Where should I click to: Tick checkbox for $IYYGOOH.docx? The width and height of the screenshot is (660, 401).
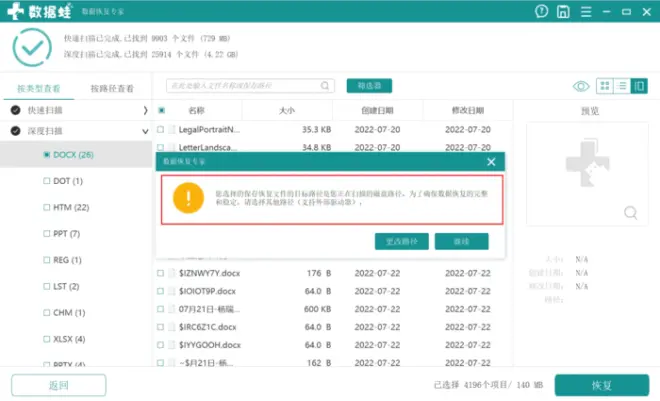click(160, 345)
